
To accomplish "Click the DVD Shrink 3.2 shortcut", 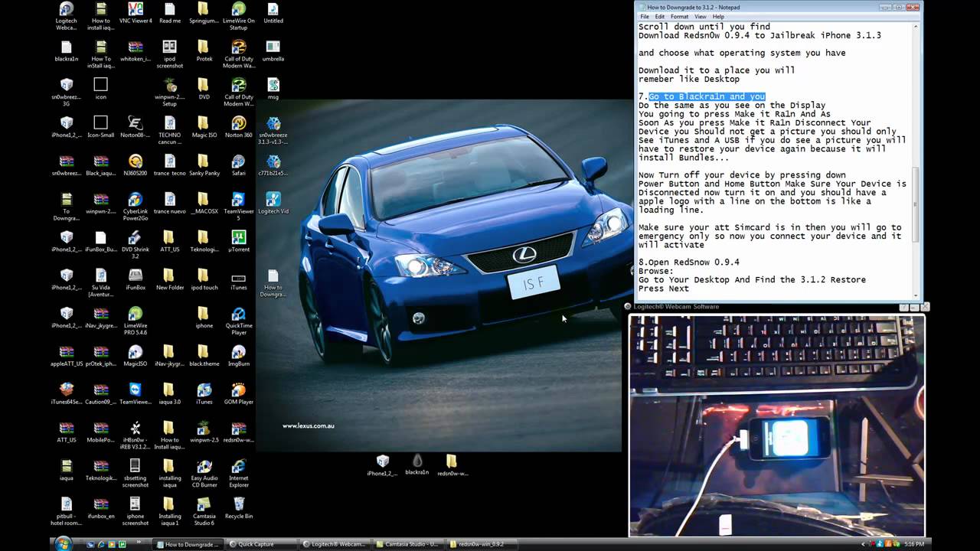I will click(x=136, y=245).
